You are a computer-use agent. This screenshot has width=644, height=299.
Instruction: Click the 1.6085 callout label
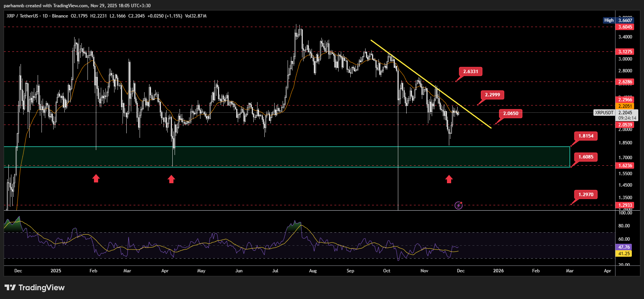click(586, 157)
